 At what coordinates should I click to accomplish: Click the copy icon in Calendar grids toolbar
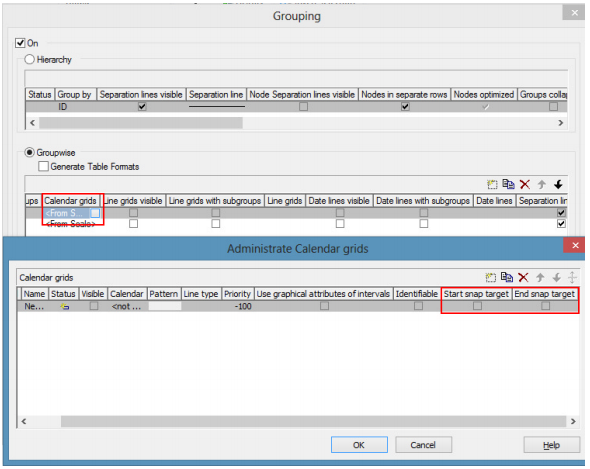pyautogui.click(x=507, y=277)
